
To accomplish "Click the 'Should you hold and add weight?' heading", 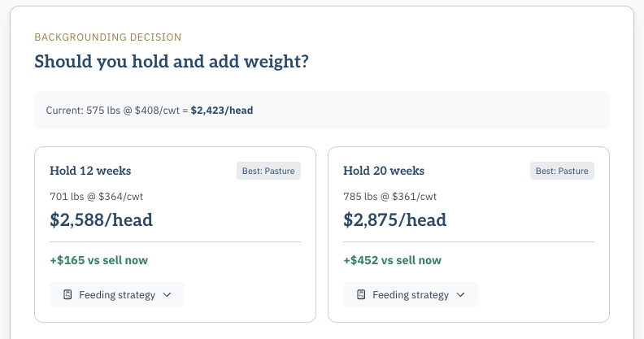I will (172, 62).
